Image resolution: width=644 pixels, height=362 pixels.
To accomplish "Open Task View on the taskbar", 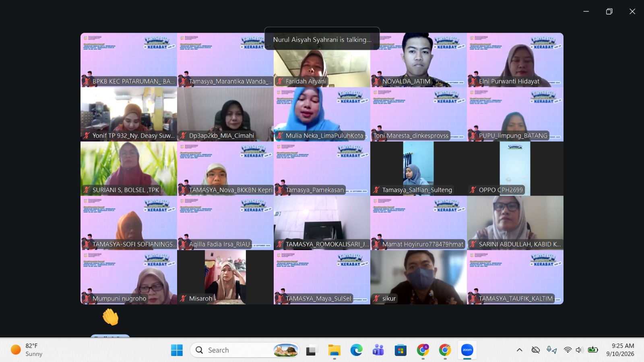I will [x=311, y=350].
